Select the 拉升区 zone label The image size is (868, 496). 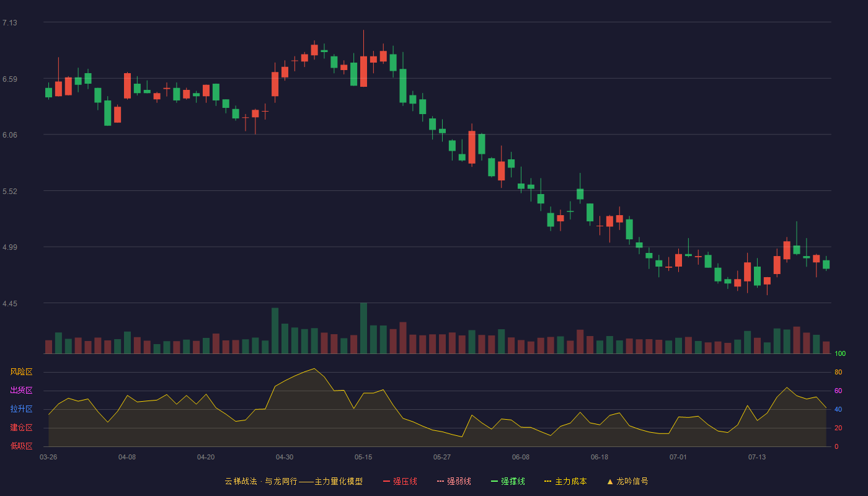click(x=21, y=409)
